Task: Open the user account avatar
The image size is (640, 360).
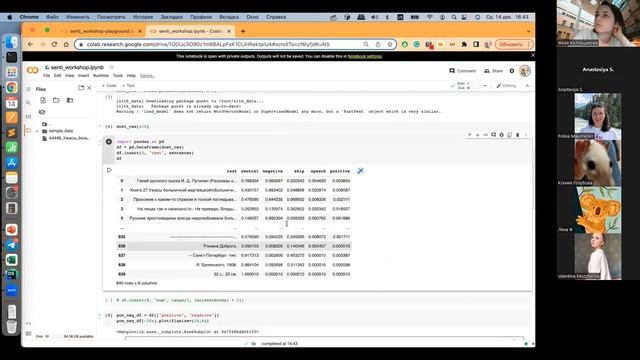Action: pyautogui.click(x=525, y=71)
